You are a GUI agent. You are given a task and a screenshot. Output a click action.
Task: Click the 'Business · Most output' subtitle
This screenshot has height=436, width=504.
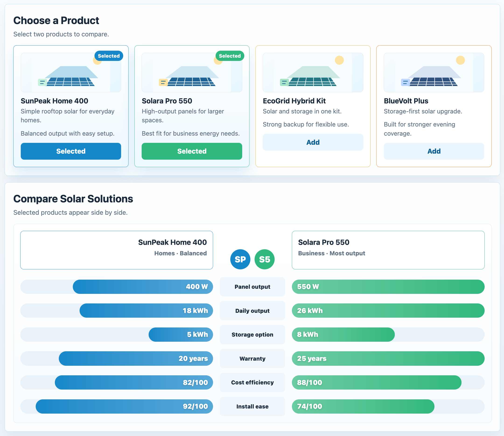point(332,253)
